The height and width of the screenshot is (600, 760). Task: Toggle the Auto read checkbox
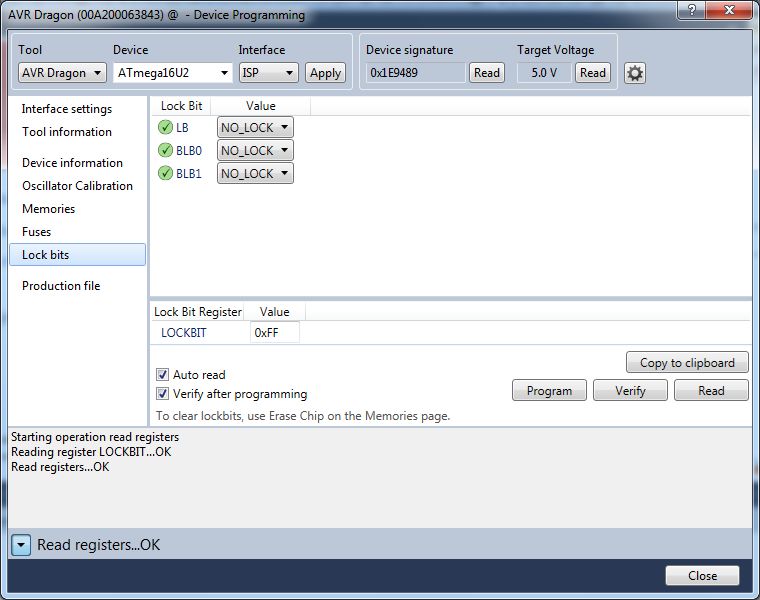[162, 375]
